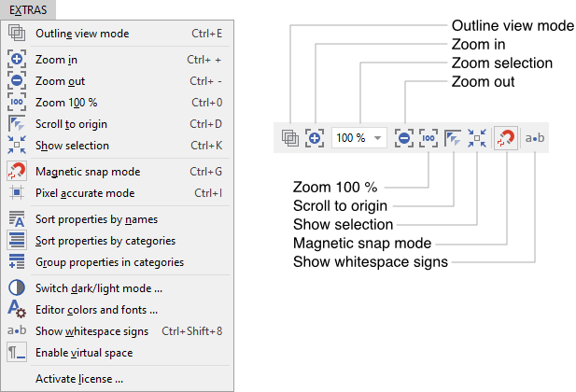Screen dimensions: 576x392
Task: Select Sort properties by categories
Action: tap(105, 241)
